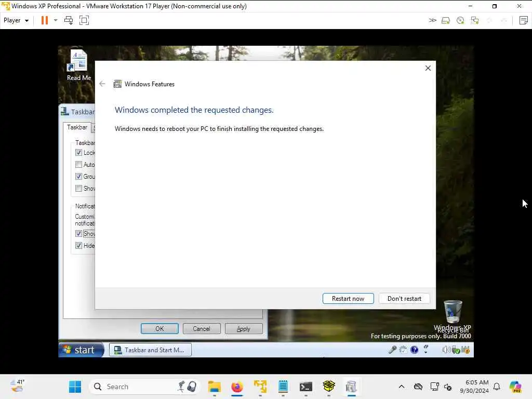This screenshot has width=532, height=399.
Task: Open the Read Me desktop shortcut
Action: coord(79,65)
